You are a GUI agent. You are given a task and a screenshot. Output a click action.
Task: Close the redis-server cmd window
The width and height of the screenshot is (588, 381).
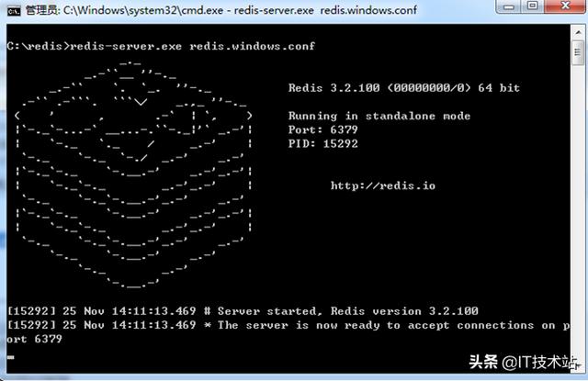click(x=565, y=6)
